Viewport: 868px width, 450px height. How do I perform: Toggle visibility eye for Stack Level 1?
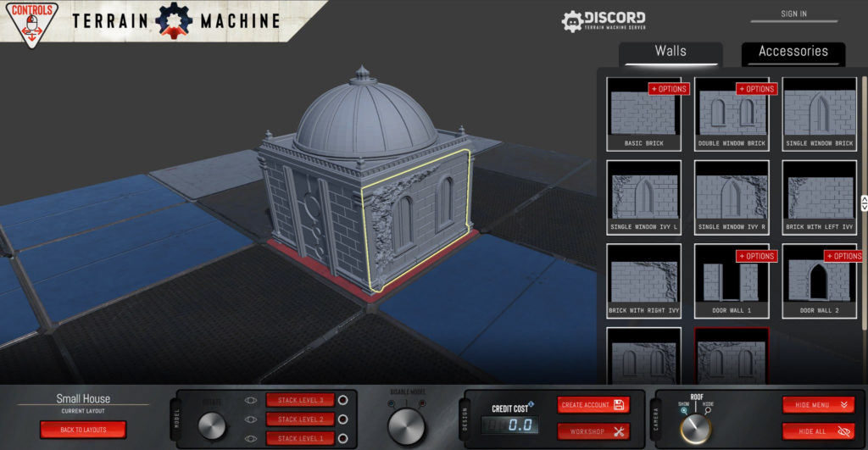pyautogui.click(x=251, y=438)
